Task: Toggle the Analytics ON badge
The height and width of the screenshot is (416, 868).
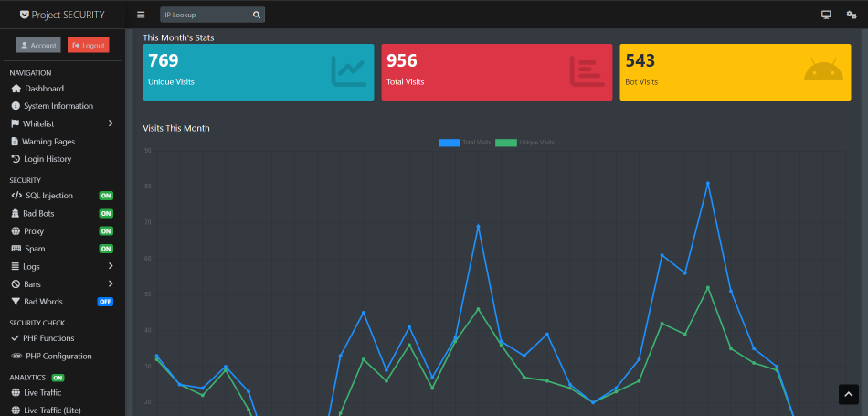Action: coord(58,378)
